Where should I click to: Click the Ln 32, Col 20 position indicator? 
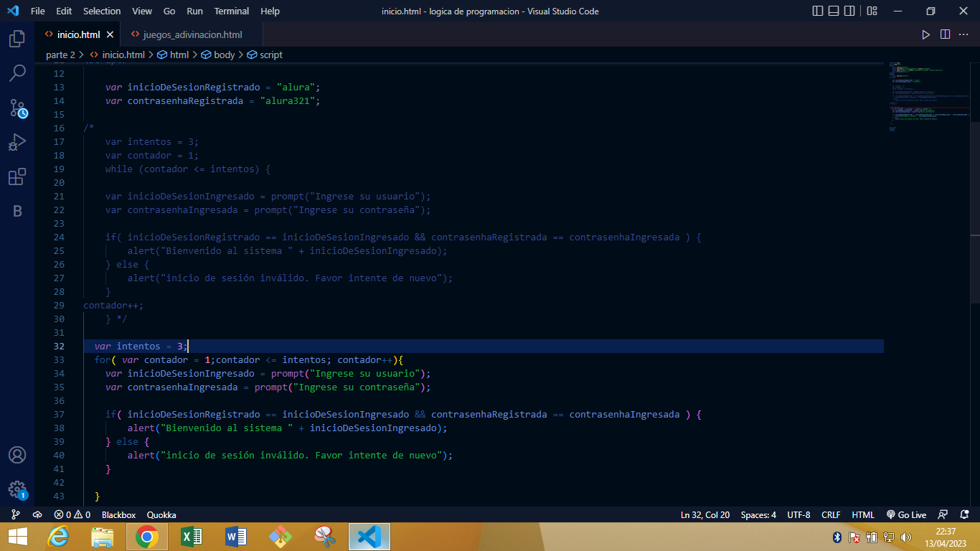705,514
